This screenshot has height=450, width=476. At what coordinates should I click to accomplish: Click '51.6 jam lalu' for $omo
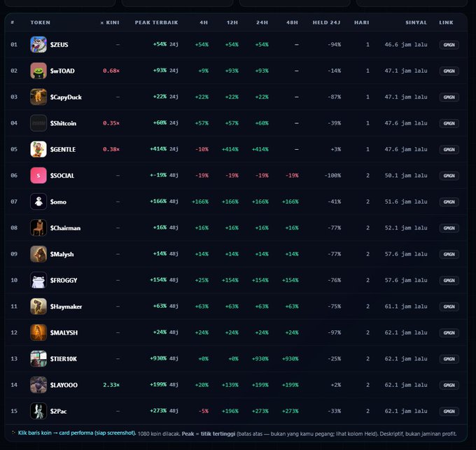(406, 202)
